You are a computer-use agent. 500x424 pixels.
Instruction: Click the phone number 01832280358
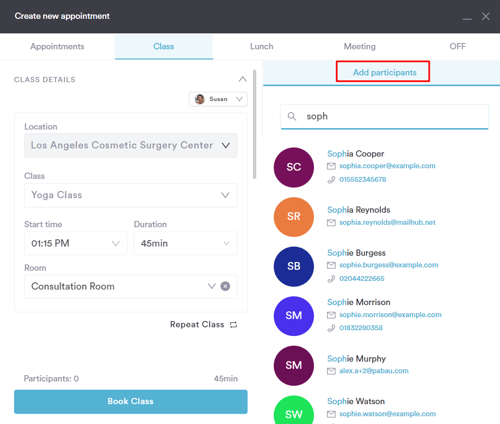(x=361, y=328)
